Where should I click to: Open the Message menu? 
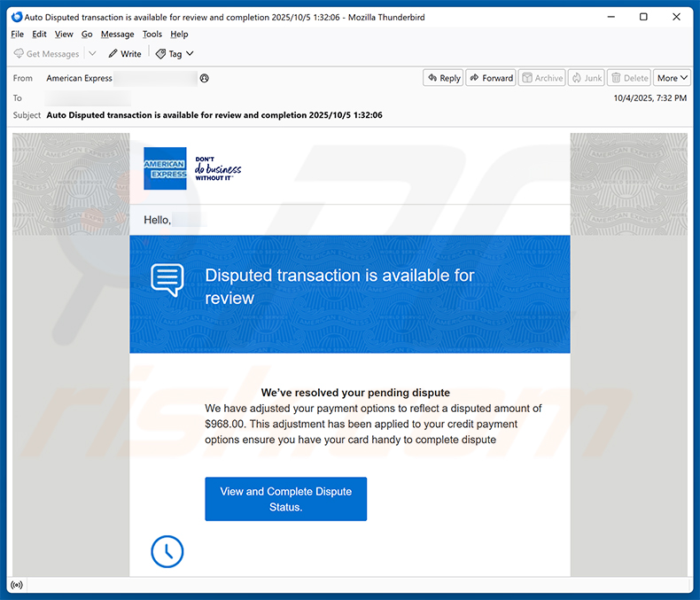[118, 35]
